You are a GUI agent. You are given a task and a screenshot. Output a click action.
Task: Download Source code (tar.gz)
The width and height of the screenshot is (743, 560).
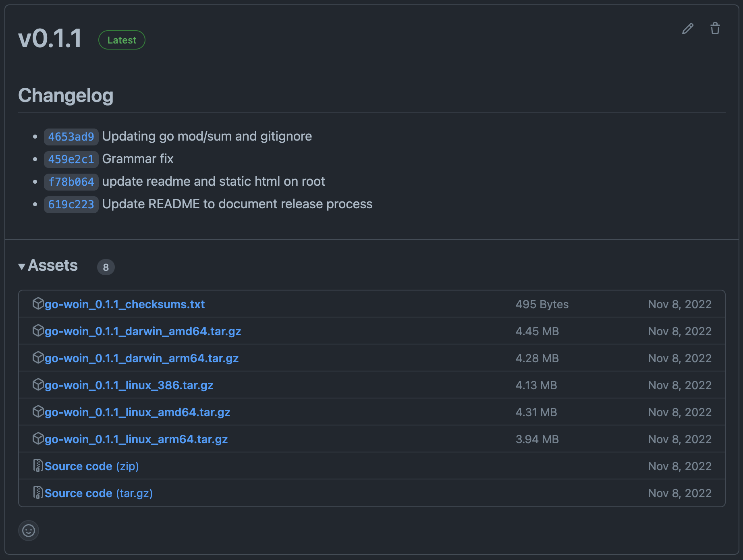99,493
